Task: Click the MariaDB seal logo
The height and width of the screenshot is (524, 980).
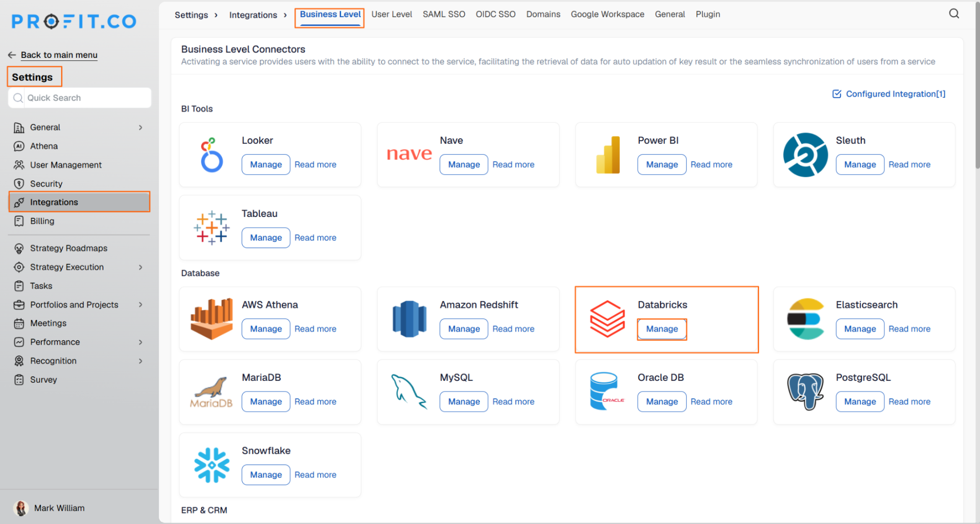Action: tap(211, 393)
